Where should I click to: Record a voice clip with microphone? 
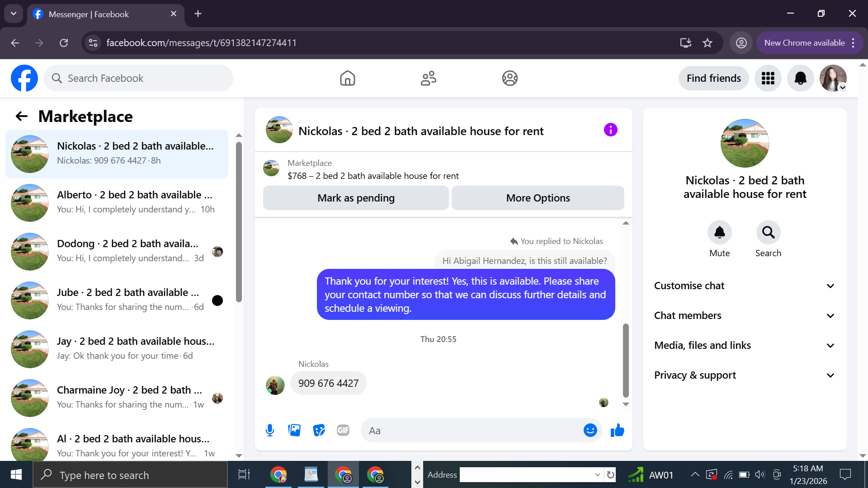[x=270, y=430]
